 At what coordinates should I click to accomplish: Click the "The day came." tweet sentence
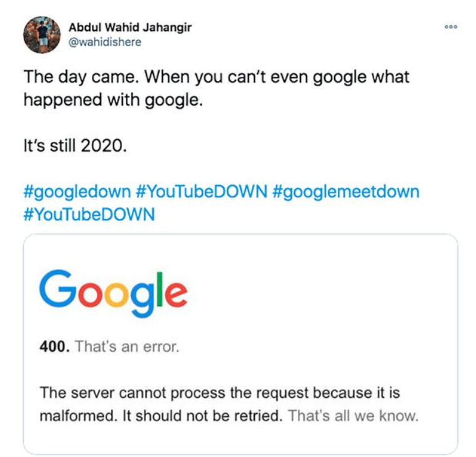point(72,77)
